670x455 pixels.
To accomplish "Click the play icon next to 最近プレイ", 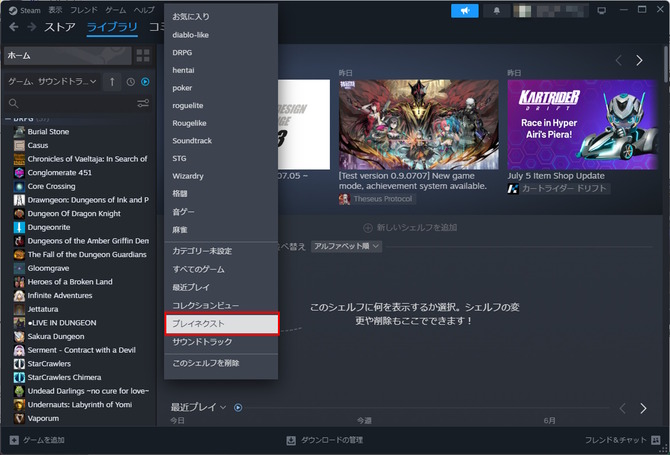I will pos(238,407).
